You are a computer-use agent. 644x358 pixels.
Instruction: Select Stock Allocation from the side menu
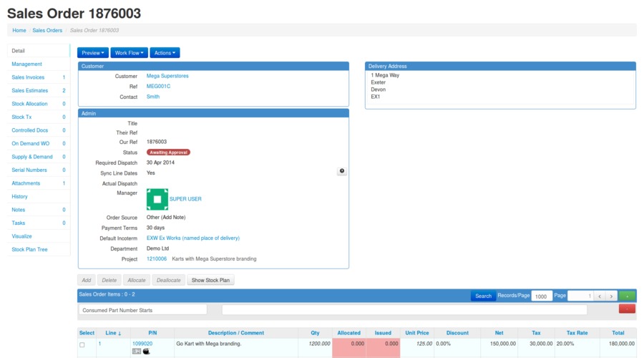click(29, 104)
